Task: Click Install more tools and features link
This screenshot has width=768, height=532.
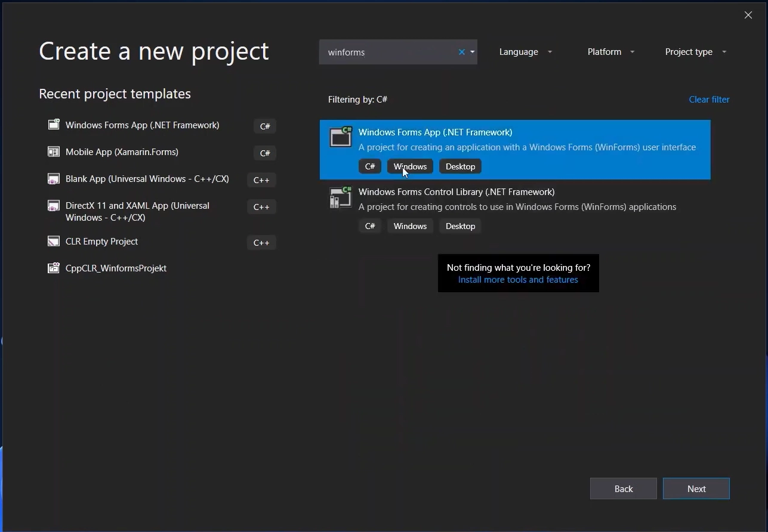Action: (x=518, y=280)
